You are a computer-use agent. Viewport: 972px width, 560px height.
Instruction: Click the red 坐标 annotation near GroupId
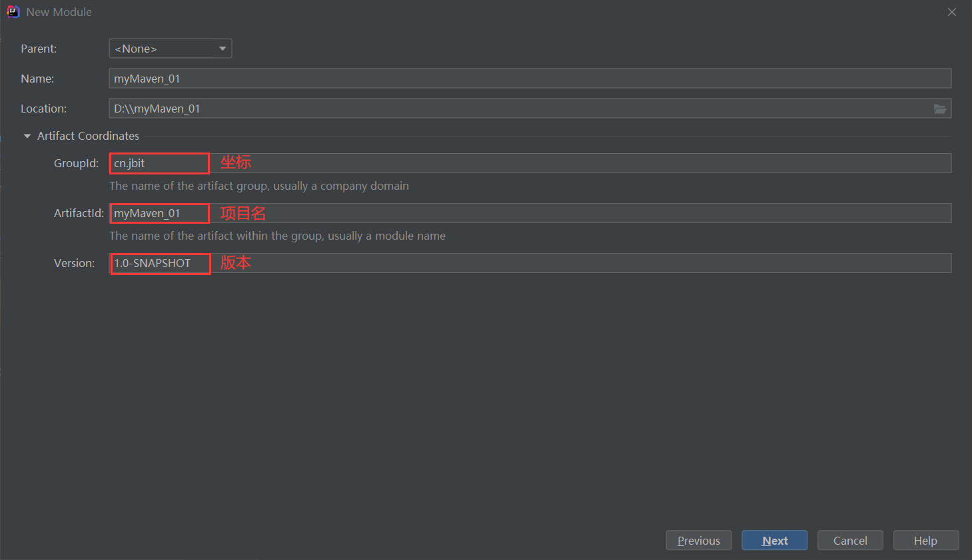click(236, 162)
